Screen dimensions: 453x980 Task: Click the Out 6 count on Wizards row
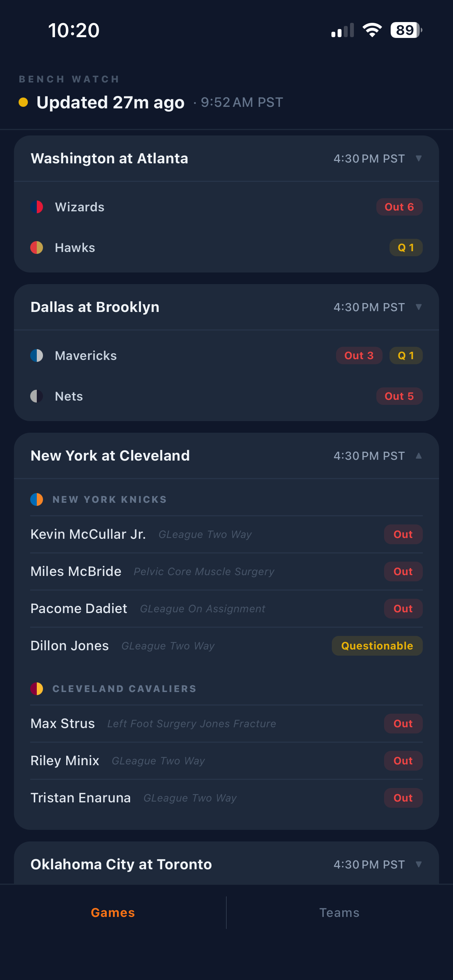399,207
